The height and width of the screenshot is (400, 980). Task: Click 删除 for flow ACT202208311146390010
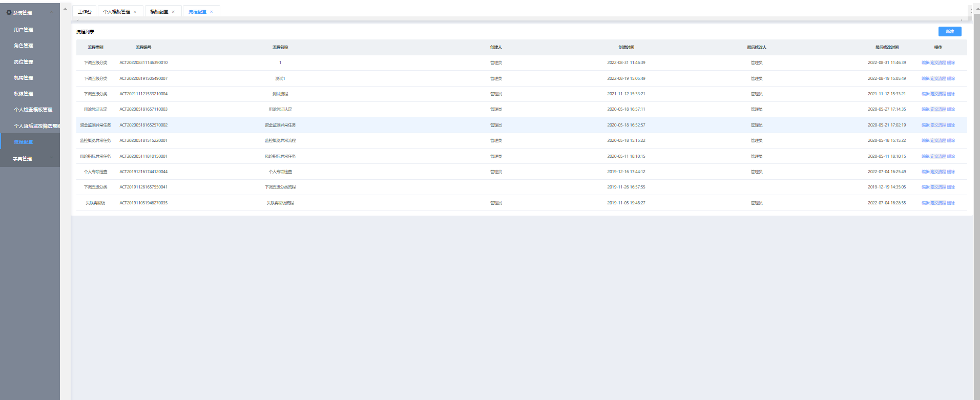click(951, 63)
